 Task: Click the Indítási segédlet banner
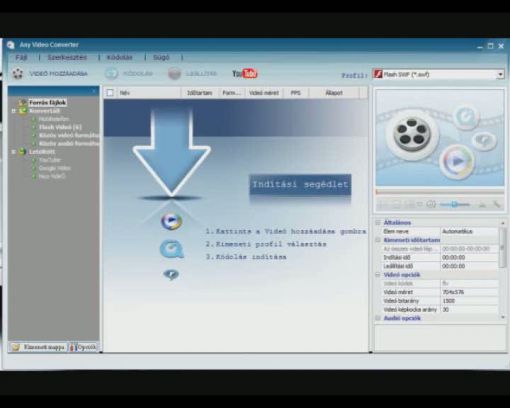[x=300, y=184]
